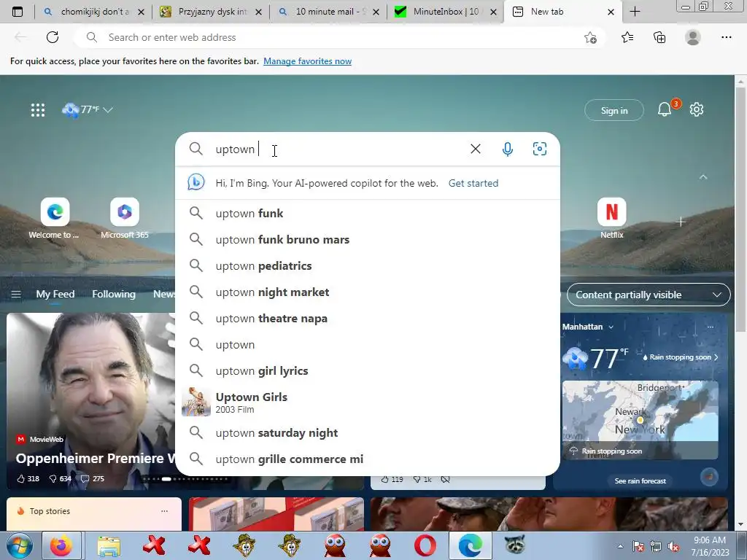Screen dimensions: 747x560
Task: Open notifications bell with 3 badge
Action: (665, 109)
